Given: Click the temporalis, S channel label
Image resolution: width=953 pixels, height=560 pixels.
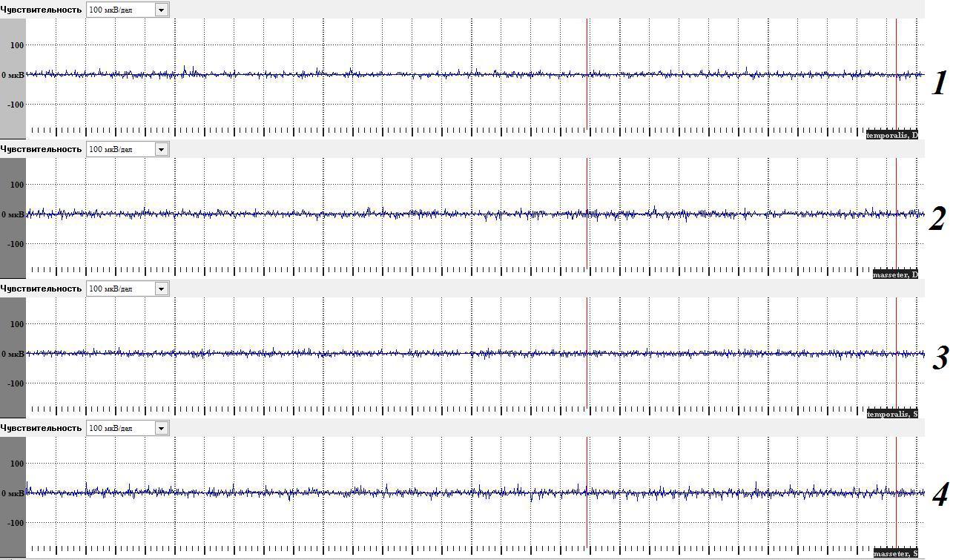Looking at the screenshot, I should click(x=892, y=414).
